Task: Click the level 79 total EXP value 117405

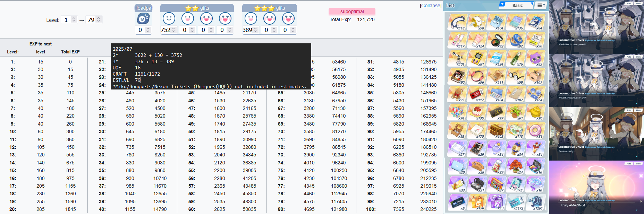Action: [339, 202]
